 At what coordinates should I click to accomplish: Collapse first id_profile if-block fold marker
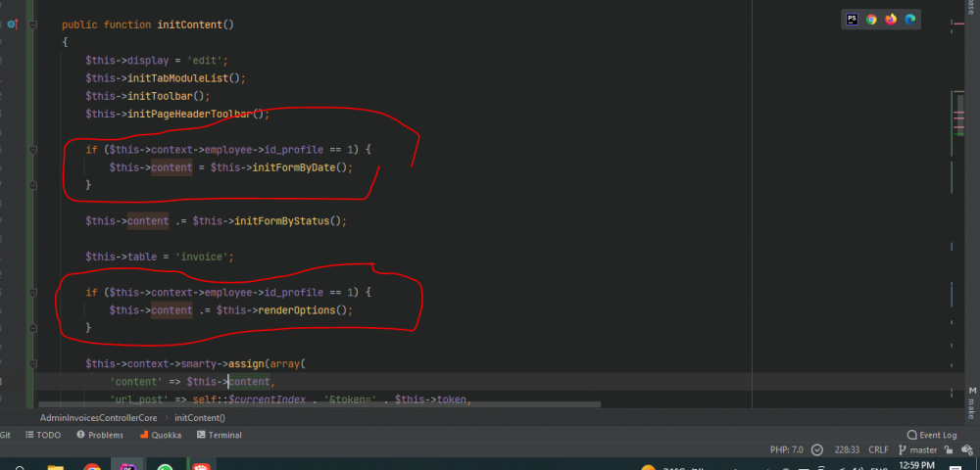tap(33, 150)
